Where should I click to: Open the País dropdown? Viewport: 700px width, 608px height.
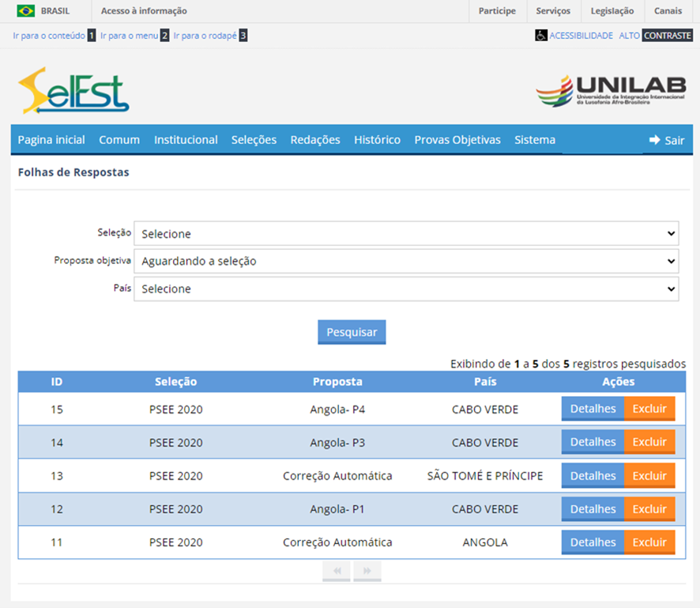406,289
